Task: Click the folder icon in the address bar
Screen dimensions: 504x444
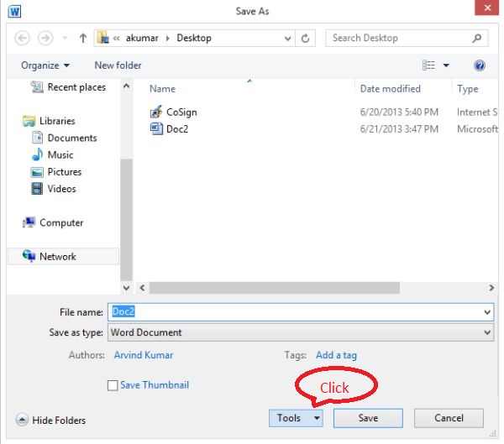Action: coord(102,38)
